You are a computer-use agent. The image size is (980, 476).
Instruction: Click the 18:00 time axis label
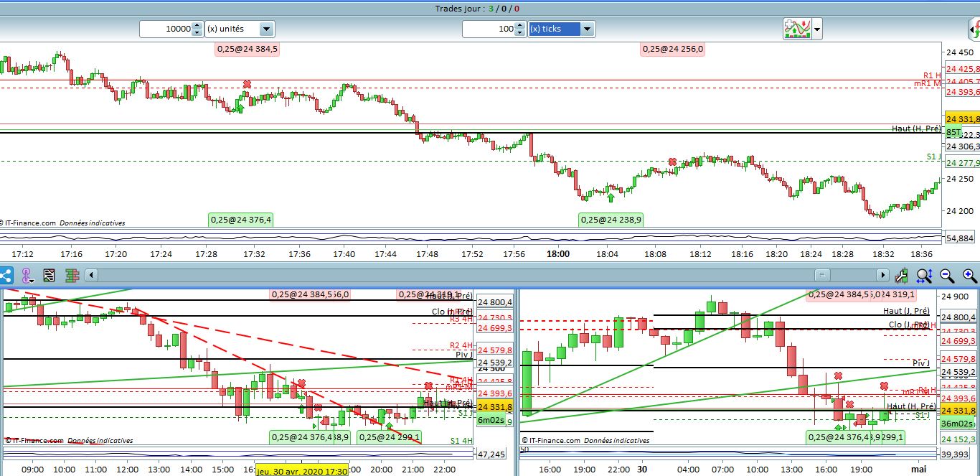coord(558,253)
